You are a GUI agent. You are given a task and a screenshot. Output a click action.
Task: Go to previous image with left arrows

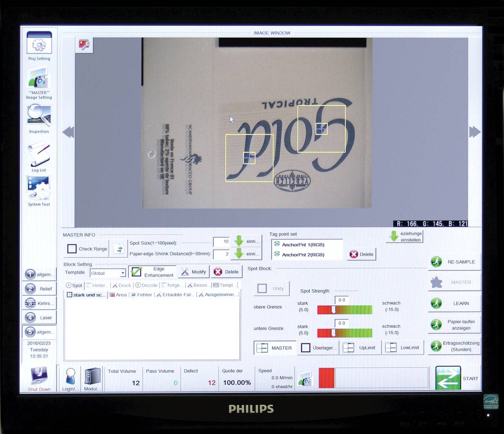[68, 132]
